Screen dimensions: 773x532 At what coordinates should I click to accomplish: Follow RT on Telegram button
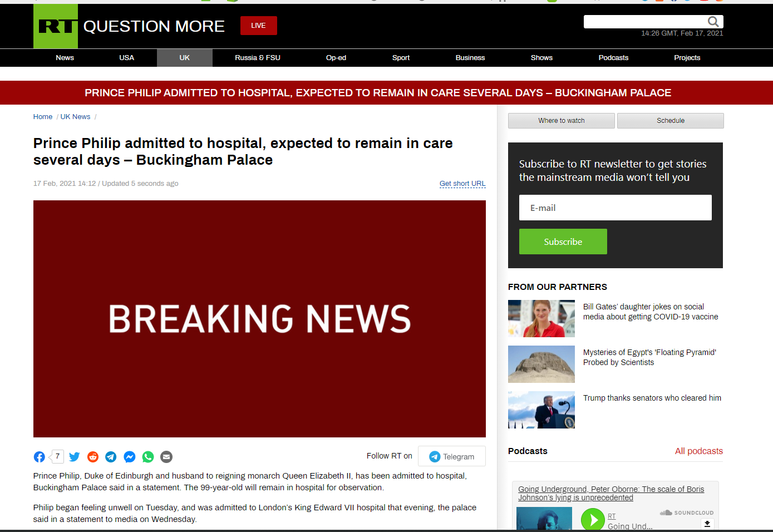tap(452, 456)
